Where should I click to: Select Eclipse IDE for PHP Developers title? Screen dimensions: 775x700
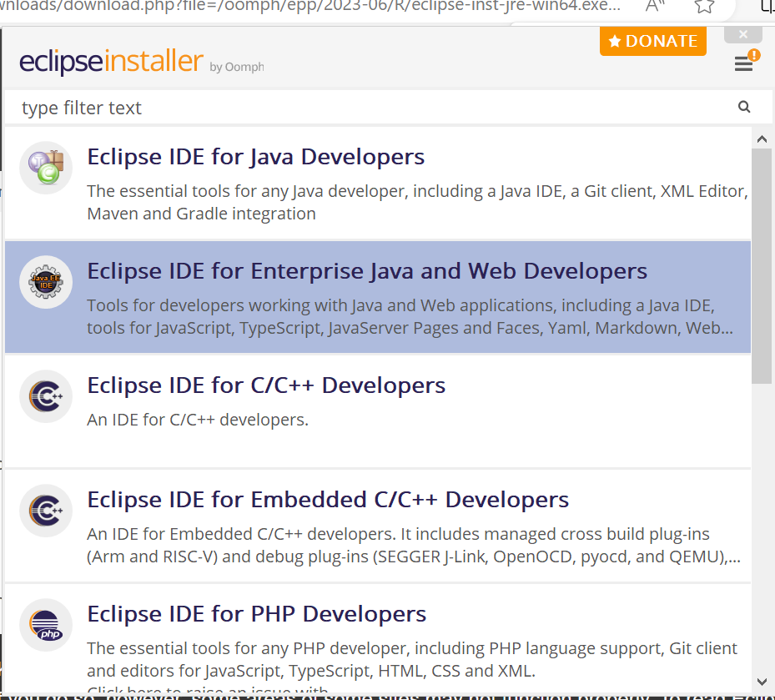(x=256, y=614)
